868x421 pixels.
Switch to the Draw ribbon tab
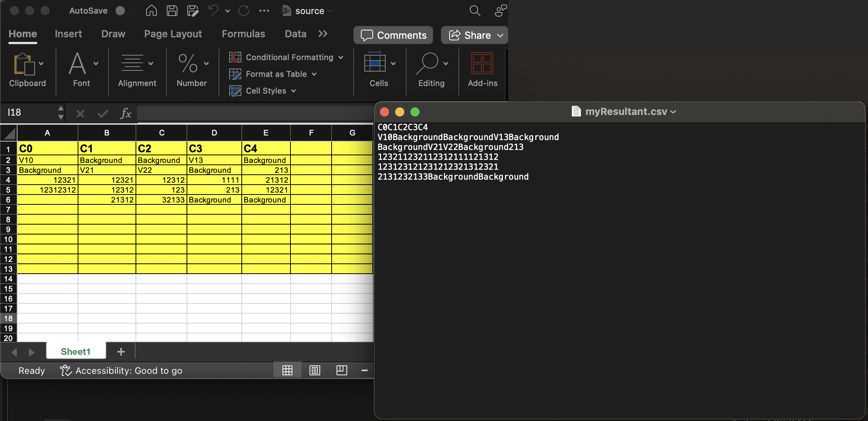point(113,34)
